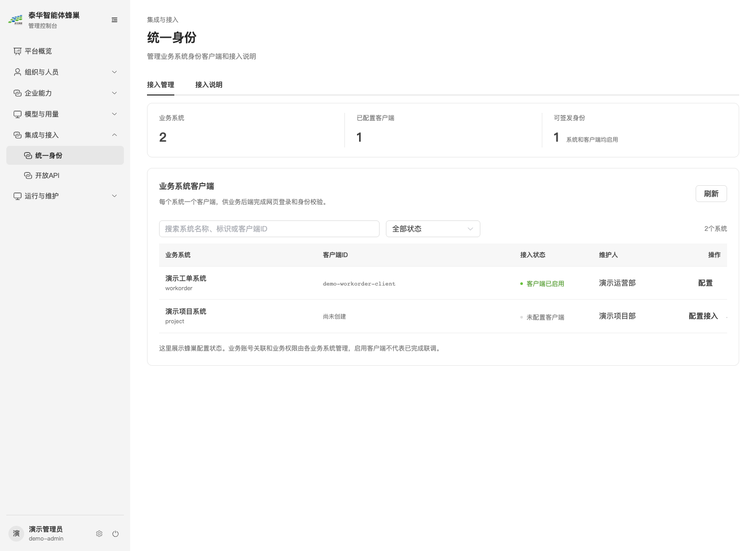Click the 演示项目系统 row name
Image resolution: width=756 pixels, height=551 pixels.
pyautogui.click(x=186, y=311)
